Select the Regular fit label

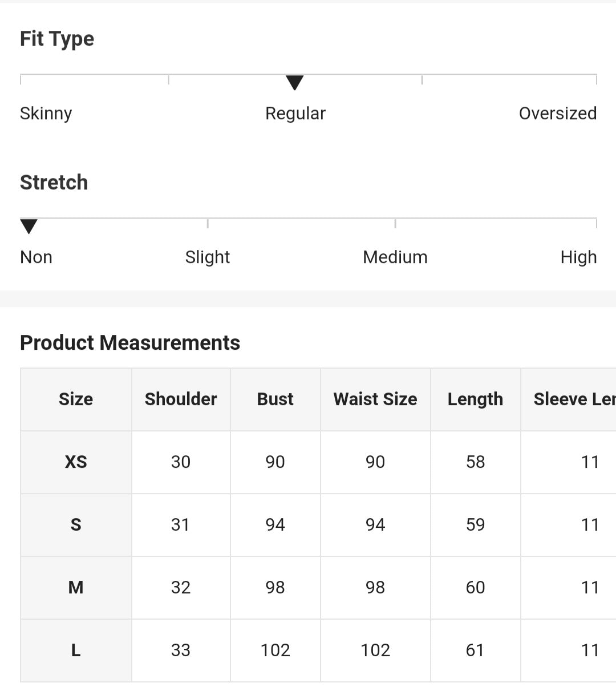point(295,114)
